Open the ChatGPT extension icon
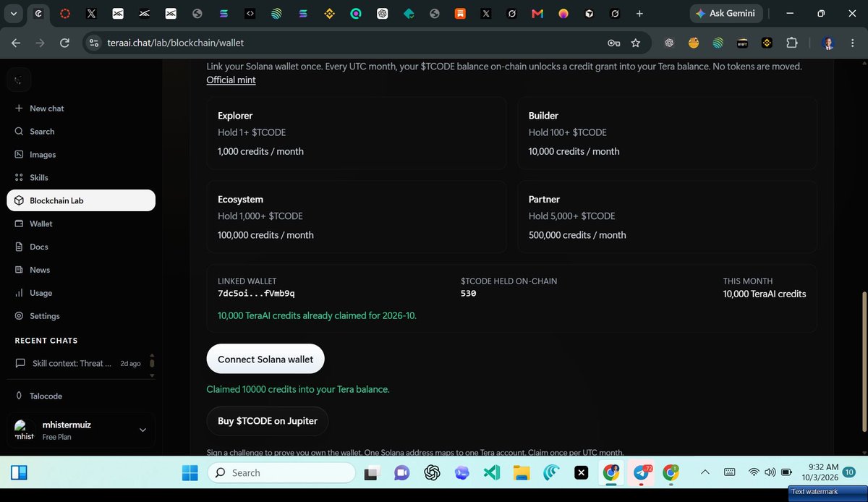The height and width of the screenshot is (502, 868). click(669, 43)
